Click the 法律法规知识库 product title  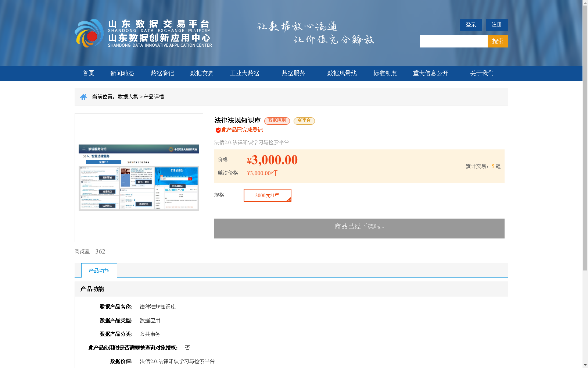click(x=237, y=121)
